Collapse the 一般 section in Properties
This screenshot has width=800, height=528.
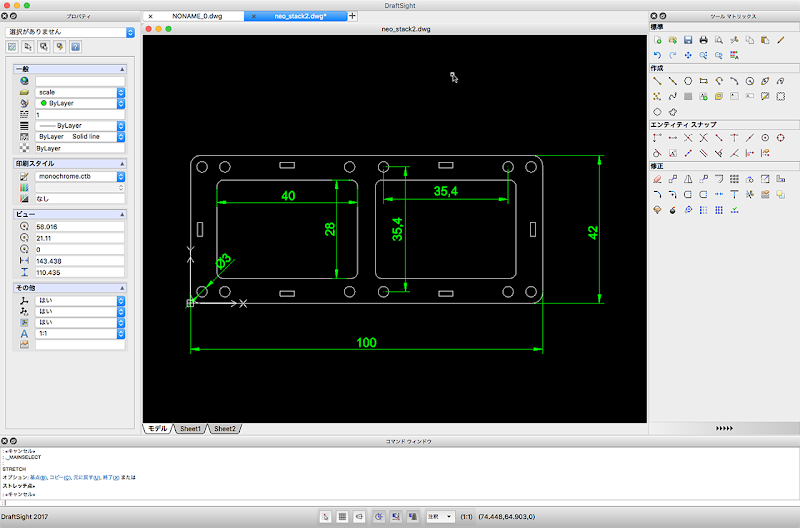[122, 69]
